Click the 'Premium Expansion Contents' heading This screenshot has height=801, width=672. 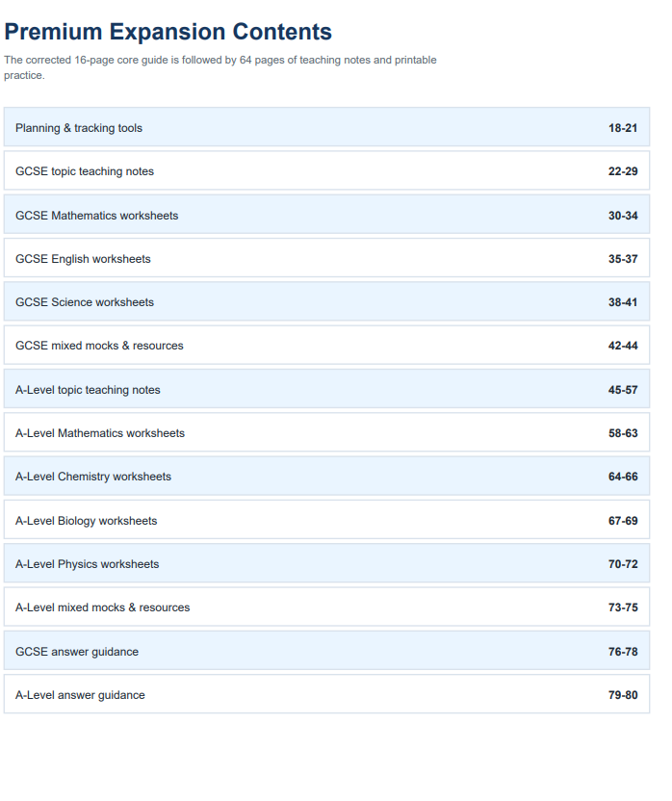pyautogui.click(x=168, y=32)
